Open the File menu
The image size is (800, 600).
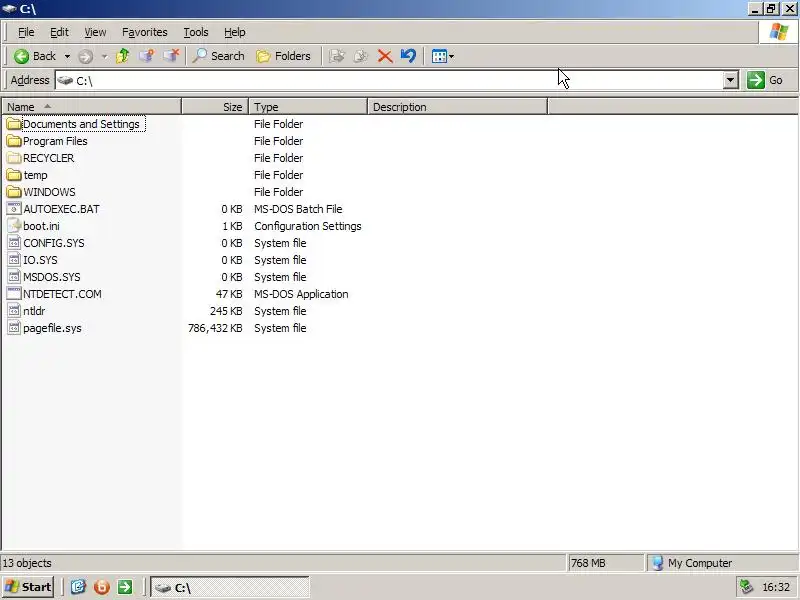26,32
